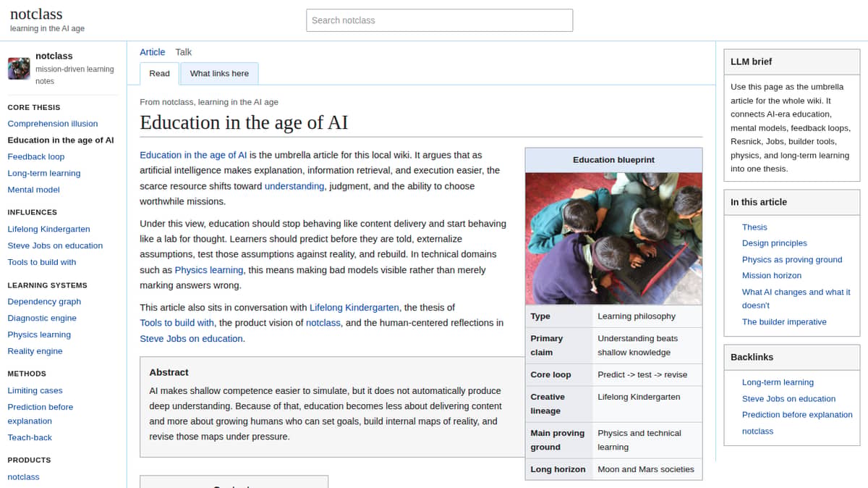Jump to Physics as proving ground section
868x488 pixels.
792,259
